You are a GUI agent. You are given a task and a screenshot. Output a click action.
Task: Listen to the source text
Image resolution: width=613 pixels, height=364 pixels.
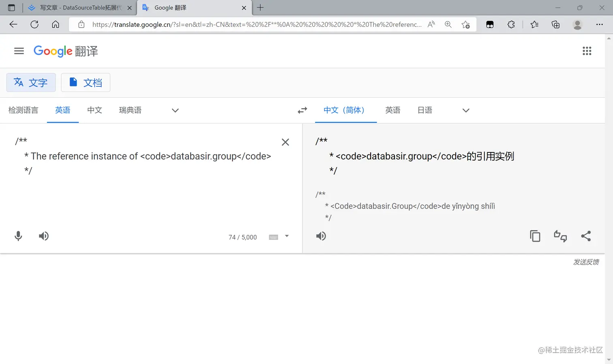(44, 236)
